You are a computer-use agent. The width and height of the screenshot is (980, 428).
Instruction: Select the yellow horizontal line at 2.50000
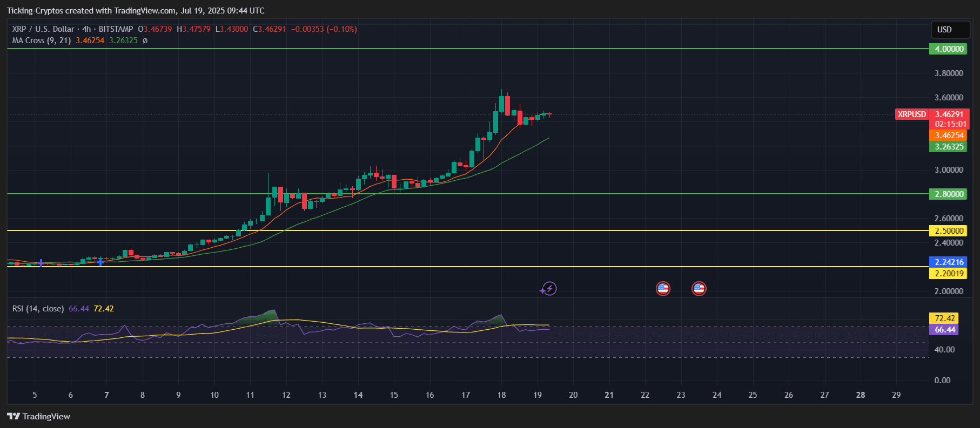468,230
